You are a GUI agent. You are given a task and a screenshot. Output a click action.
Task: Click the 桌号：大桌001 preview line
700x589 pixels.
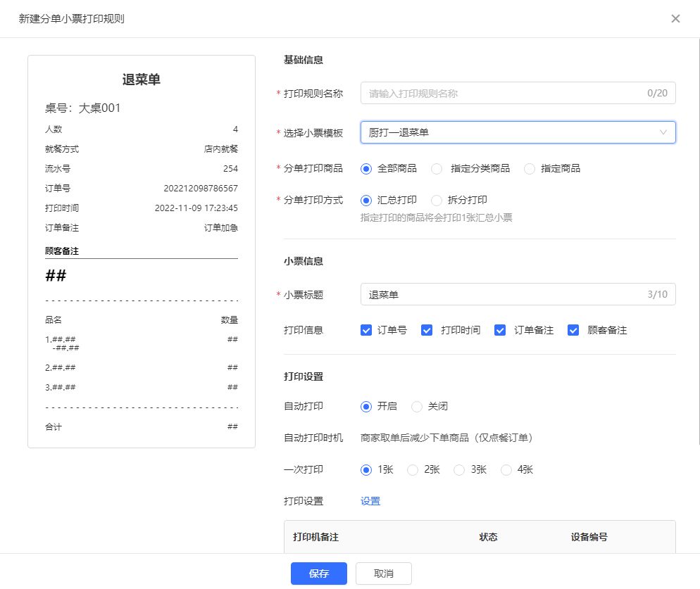[x=82, y=108]
